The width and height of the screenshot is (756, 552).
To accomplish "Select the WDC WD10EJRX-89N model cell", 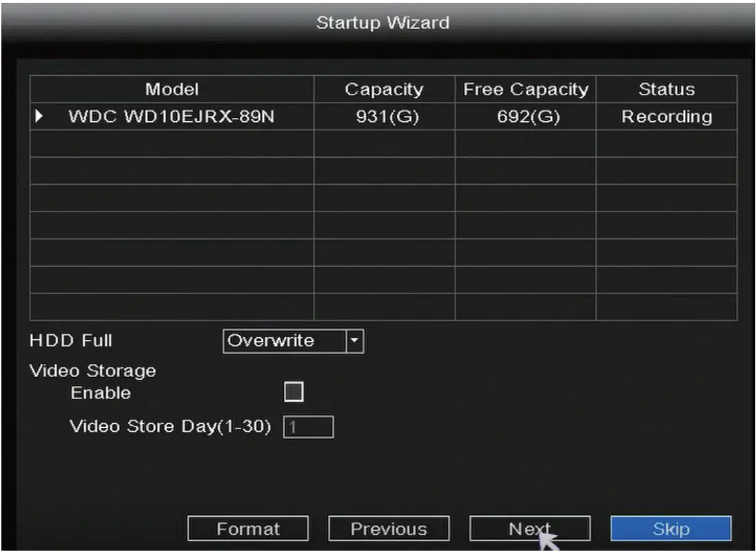I will 172,116.
